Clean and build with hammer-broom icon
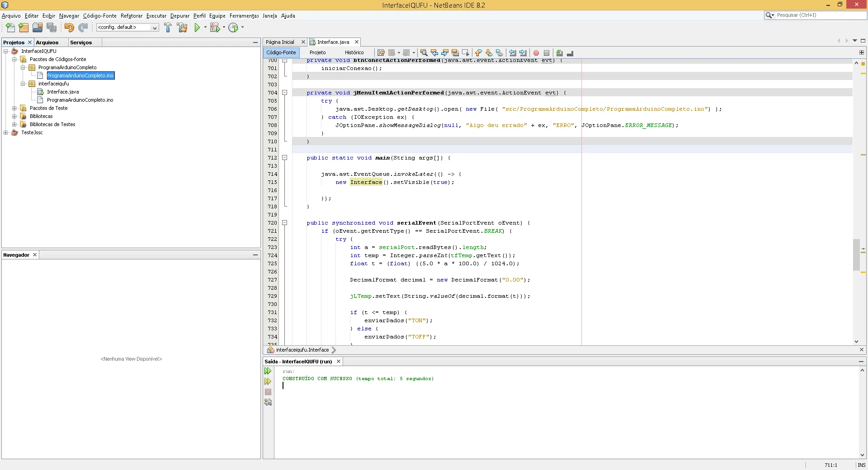 click(182, 28)
